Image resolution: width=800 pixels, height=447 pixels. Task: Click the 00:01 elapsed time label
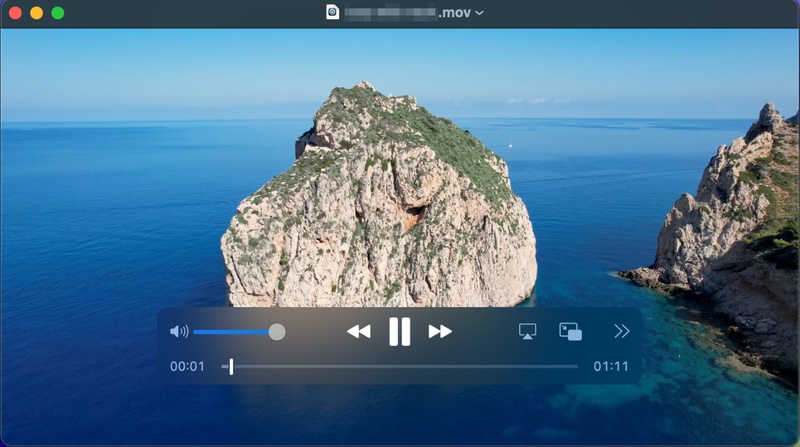pos(187,366)
